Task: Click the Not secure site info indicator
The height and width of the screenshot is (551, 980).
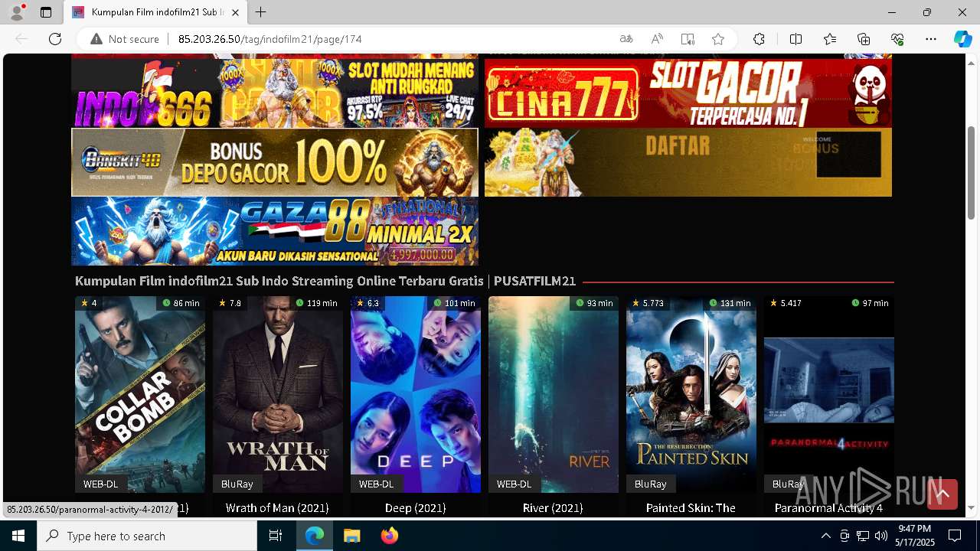Action: tap(125, 39)
